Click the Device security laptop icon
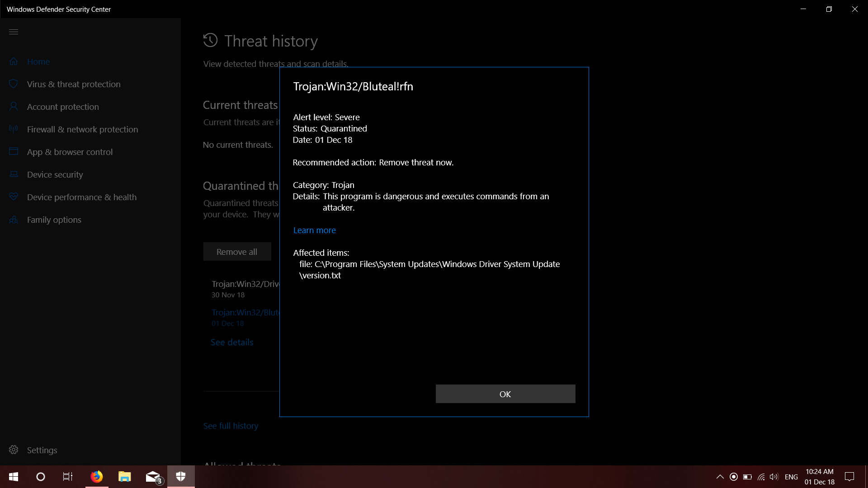The width and height of the screenshot is (868, 488). click(x=14, y=174)
